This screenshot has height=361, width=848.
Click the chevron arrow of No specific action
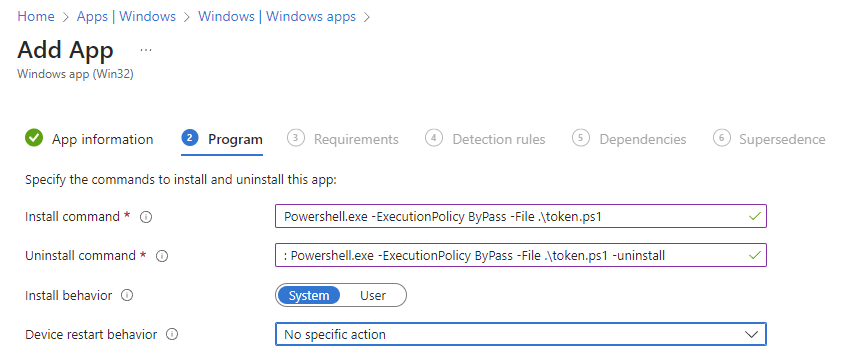point(751,335)
